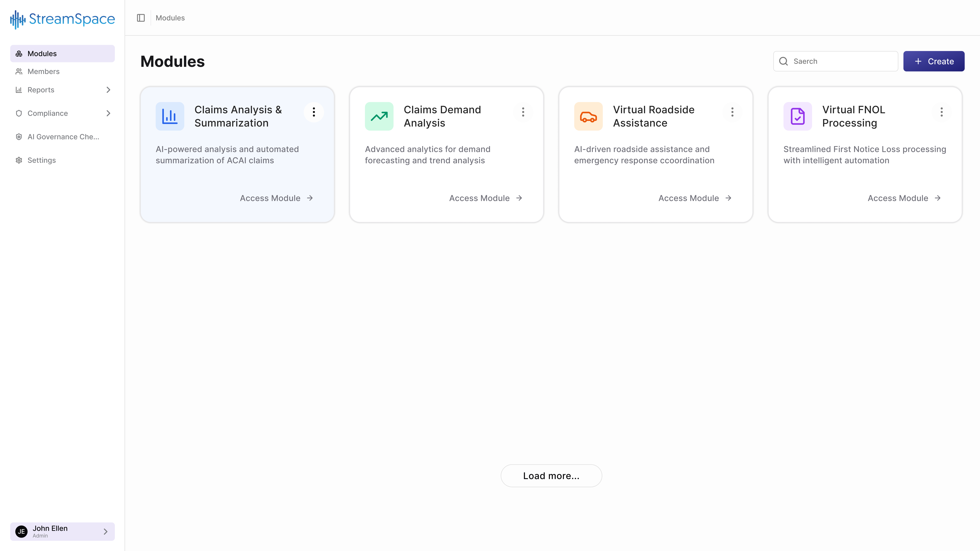
Task: Open AI Governance Che... item
Action: click(62, 137)
